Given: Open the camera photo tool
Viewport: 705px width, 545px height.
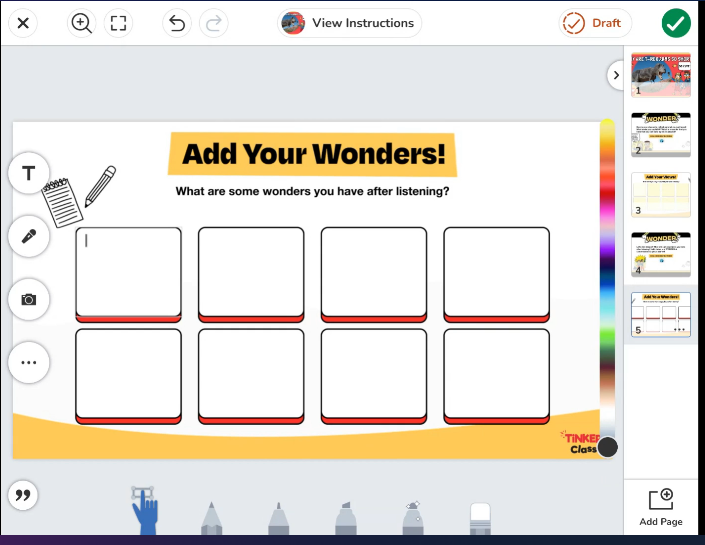Looking at the screenshot, I should 29,299.
